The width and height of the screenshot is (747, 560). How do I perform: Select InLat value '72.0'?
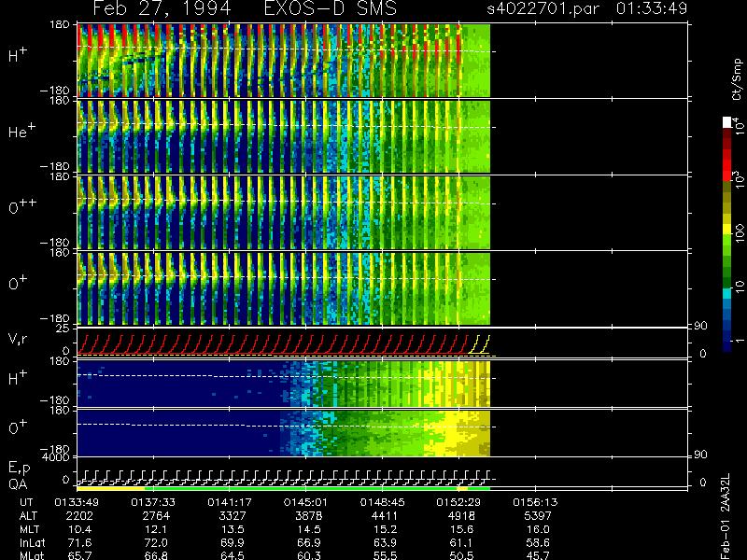[157, 543]
